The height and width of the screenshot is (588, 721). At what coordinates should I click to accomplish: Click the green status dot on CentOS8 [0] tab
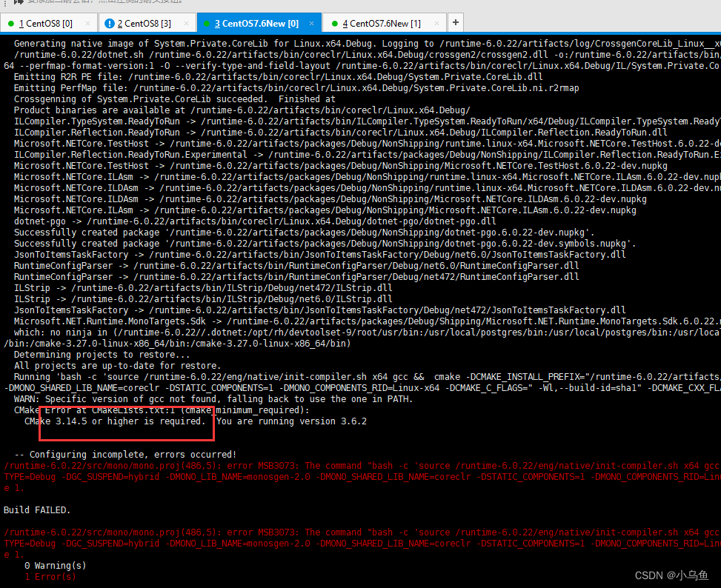[11, 23]
